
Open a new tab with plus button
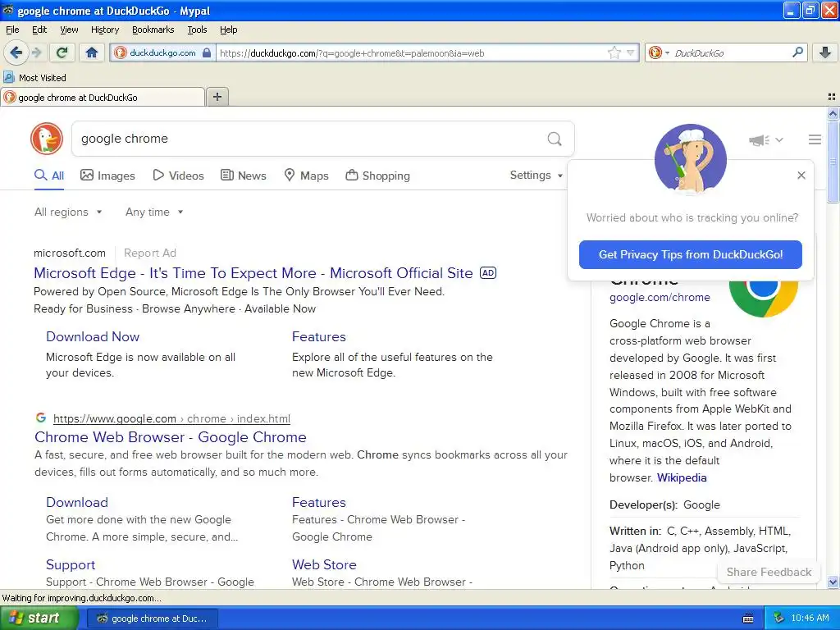pos(217,97)
